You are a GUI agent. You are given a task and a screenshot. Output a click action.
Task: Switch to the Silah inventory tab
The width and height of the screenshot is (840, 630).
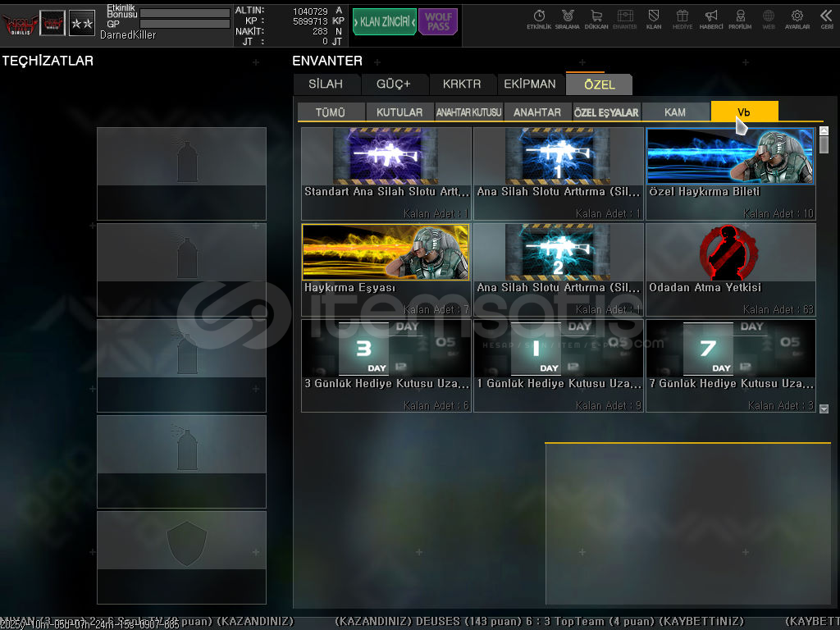[326, 84]
